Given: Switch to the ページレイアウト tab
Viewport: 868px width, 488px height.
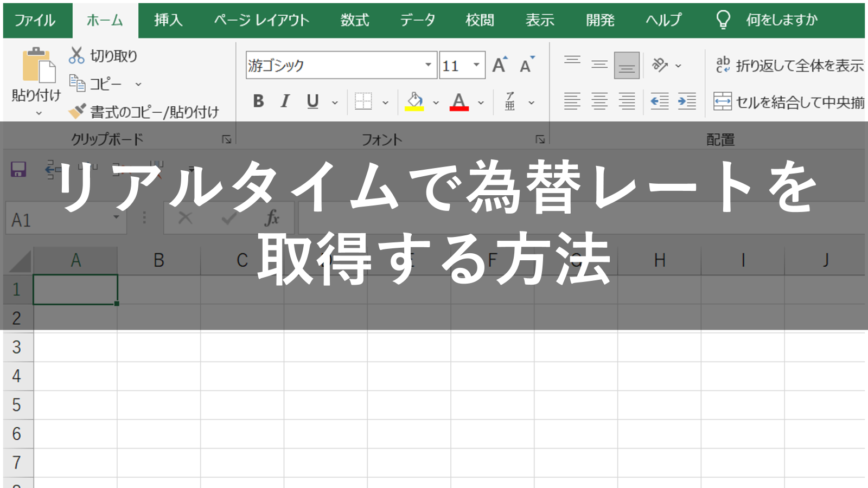Looking at the screenshot, I should pyautogui.click(x=262, y=21).
